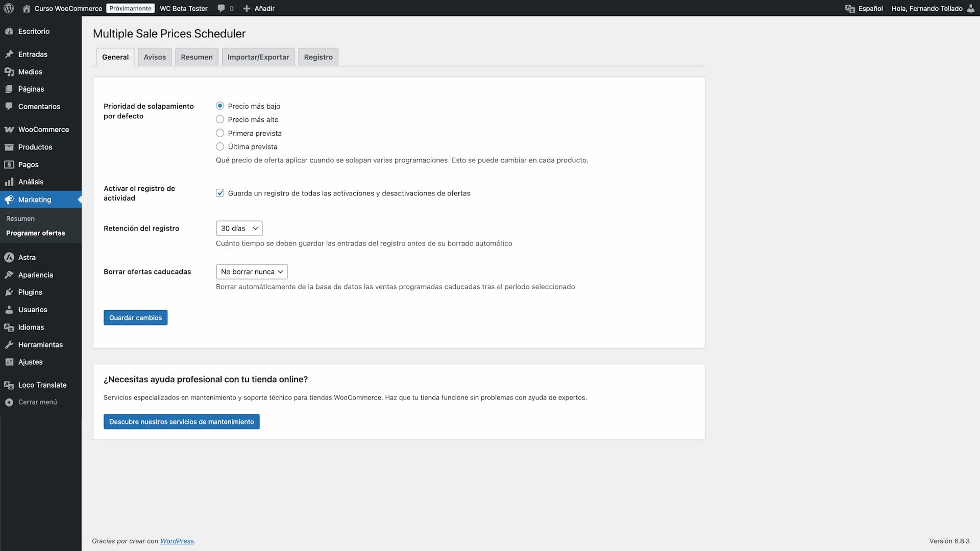Click the WooCommerce sidebar icon
This screenshot has width=980, height=551.
9,129
